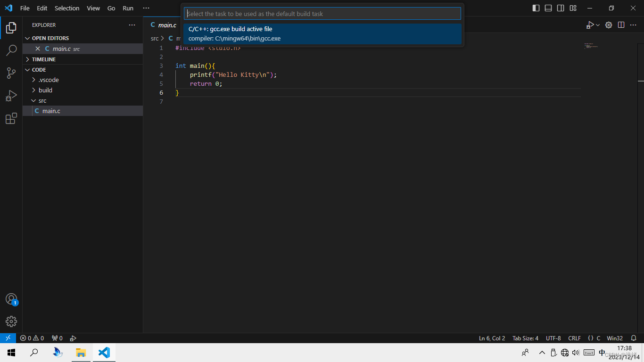Click the notifications bell in status bar
This screenshot has width=644, height=362.
634,338
